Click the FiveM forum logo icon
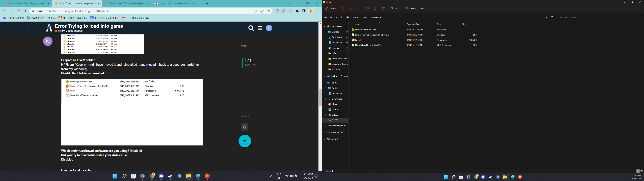644x181 pixels. click(x=49, y=28)
